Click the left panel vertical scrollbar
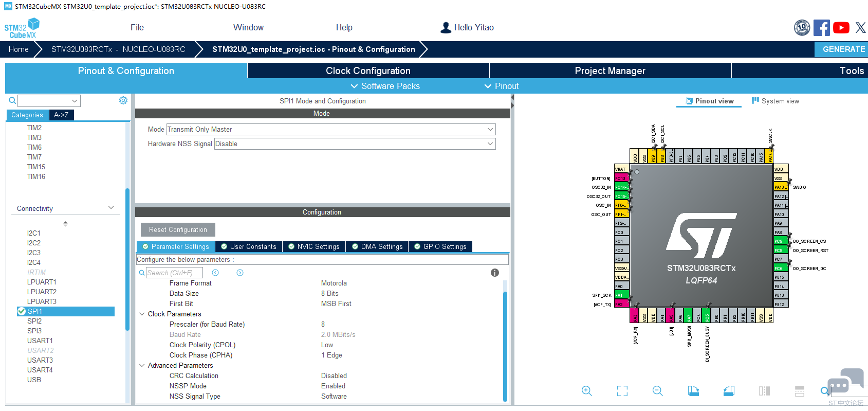Image resolution: width=868 pixels, height=411 pixels. click(127, 260)
